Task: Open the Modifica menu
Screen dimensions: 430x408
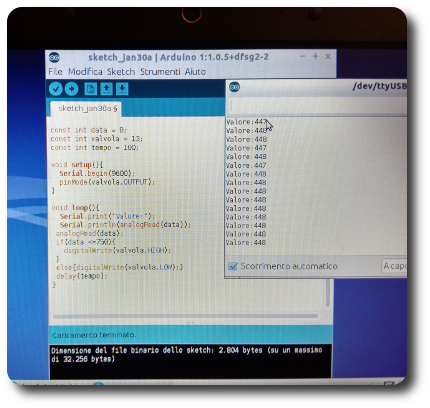Action: (85, 72)
